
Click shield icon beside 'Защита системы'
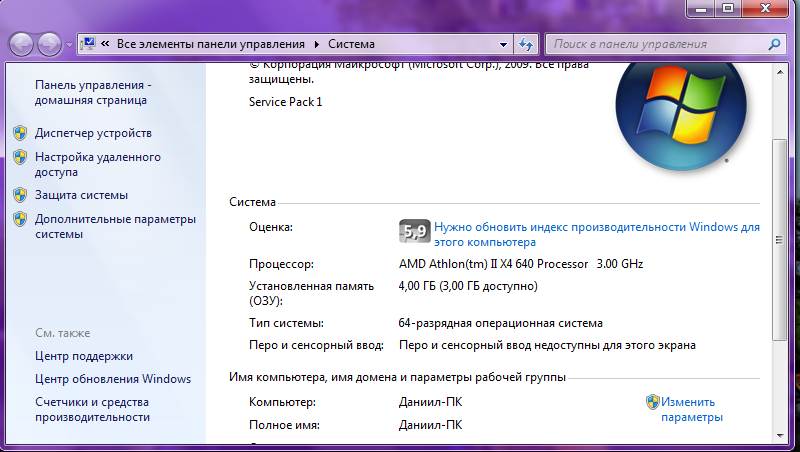click(20, 195)
